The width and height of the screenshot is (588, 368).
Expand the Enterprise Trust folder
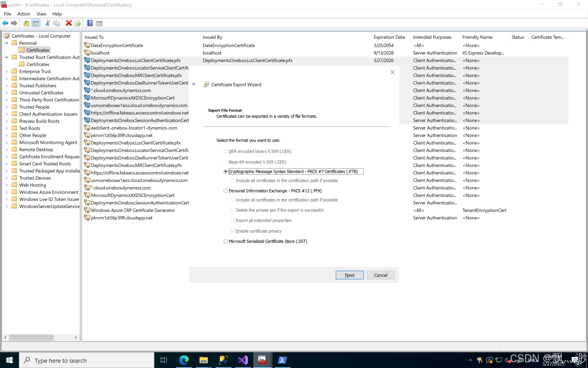[x=7, y=71]
